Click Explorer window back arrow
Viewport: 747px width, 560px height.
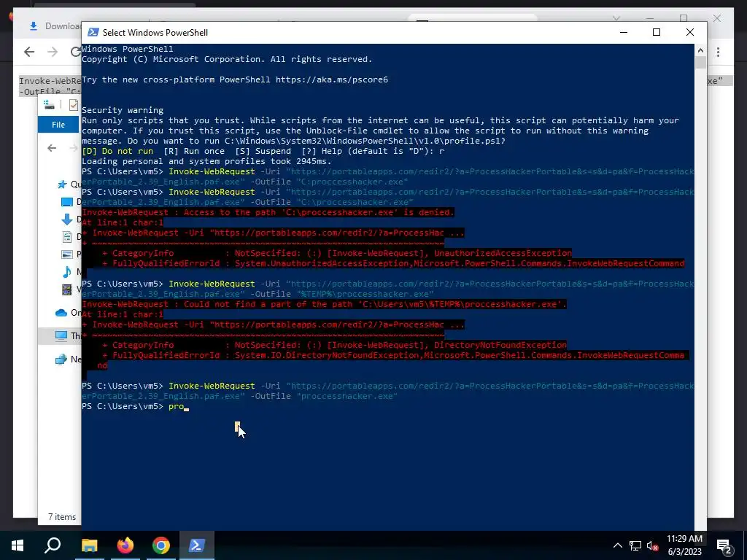coord(52,148)
